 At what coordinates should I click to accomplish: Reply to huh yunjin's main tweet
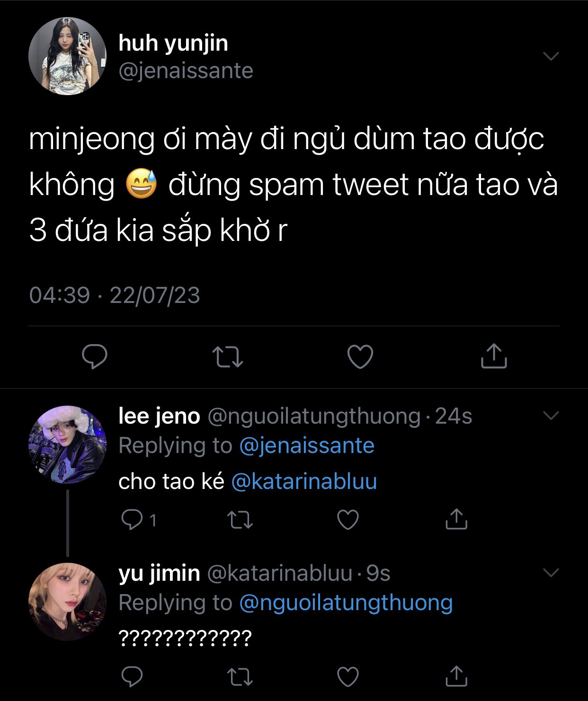click(x=95, y=356)
